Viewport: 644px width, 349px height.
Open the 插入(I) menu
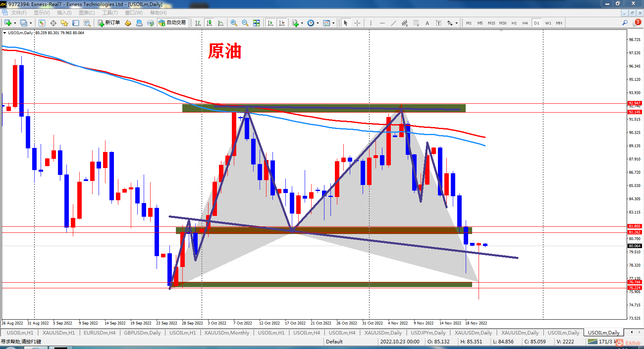tap(64, 13)
